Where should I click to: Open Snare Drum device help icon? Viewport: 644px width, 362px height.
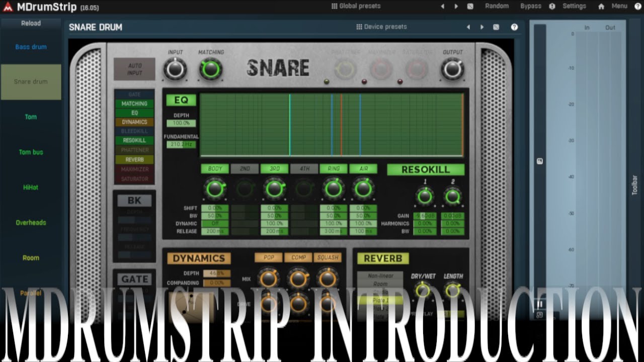tap(514, 27)
